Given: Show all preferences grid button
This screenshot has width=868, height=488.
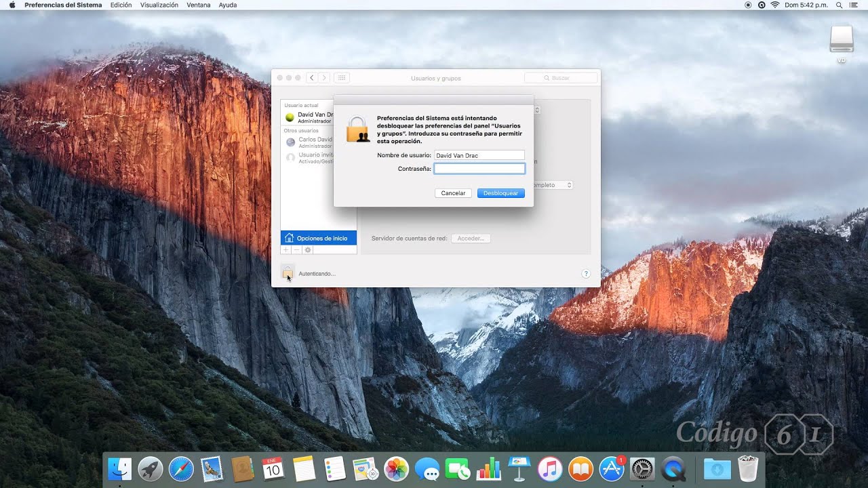Looking at the screenshot, I should 342,78.
